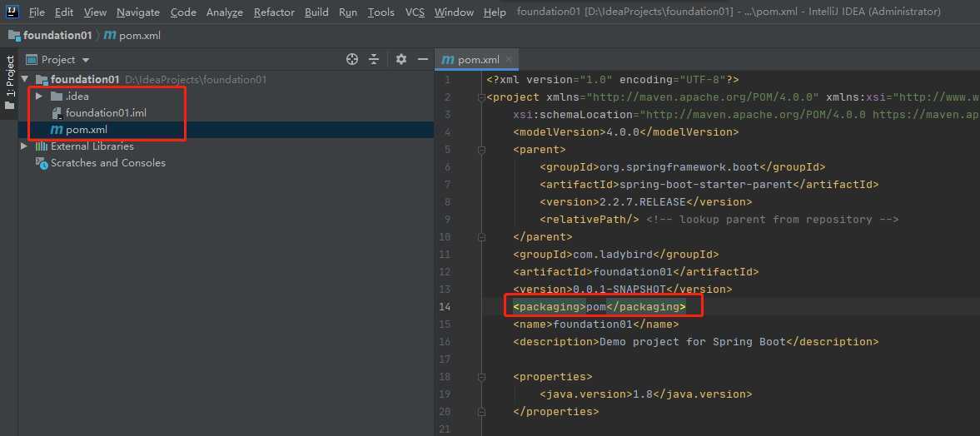This screenshot has width=980, height=436.
Task: Expand External Libraries arrow
Action: (x=24, y=146)
